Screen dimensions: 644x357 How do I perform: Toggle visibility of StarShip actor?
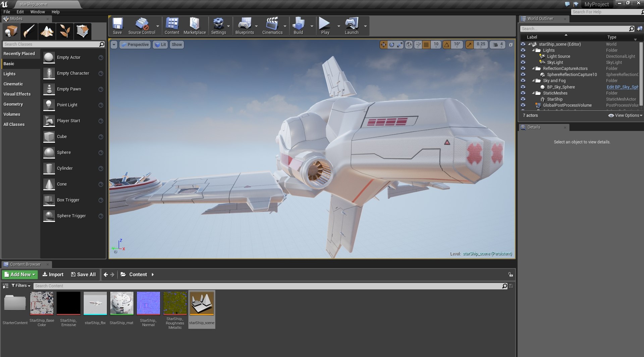point(523,99)
